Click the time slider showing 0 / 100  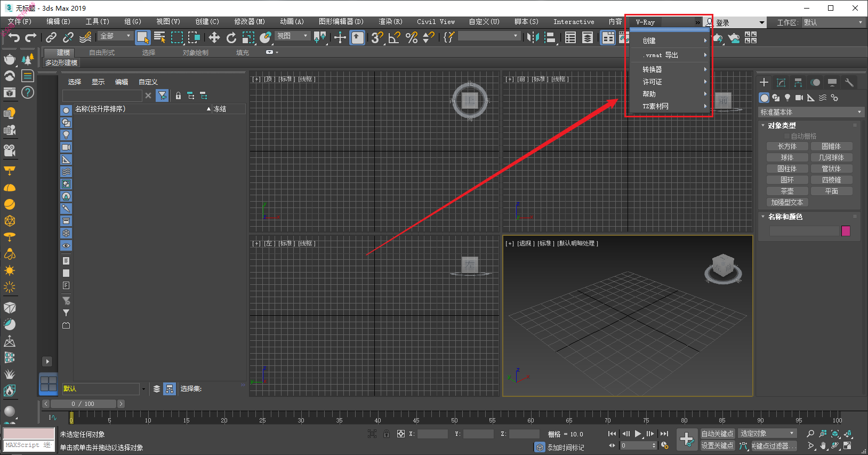pyautogui.click(x=83, y=404)
